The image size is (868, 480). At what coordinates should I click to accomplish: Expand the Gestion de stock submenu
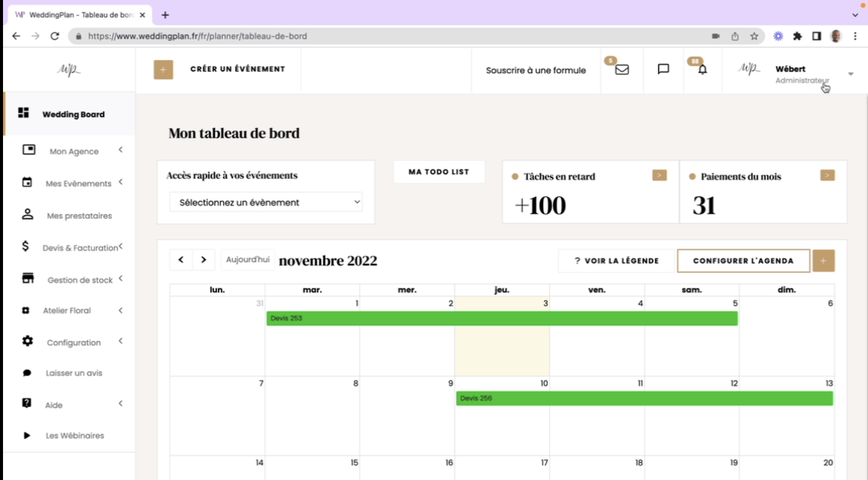click(80, 280)
